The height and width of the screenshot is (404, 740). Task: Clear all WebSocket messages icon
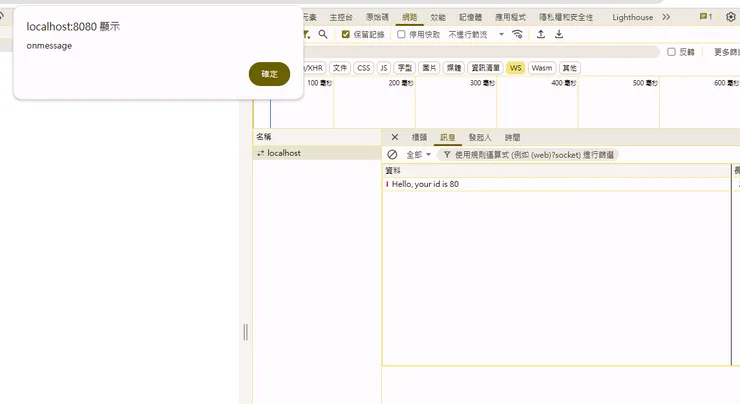coord(392,155)
